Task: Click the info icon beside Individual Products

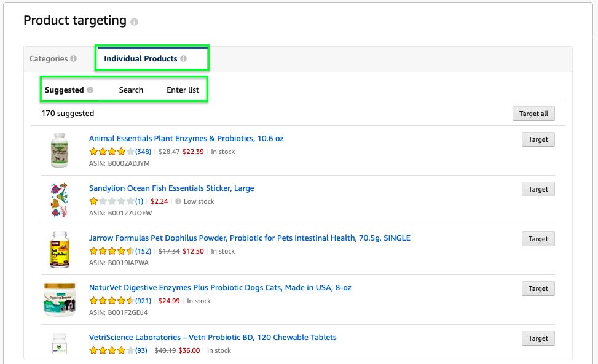Action: 183,59
